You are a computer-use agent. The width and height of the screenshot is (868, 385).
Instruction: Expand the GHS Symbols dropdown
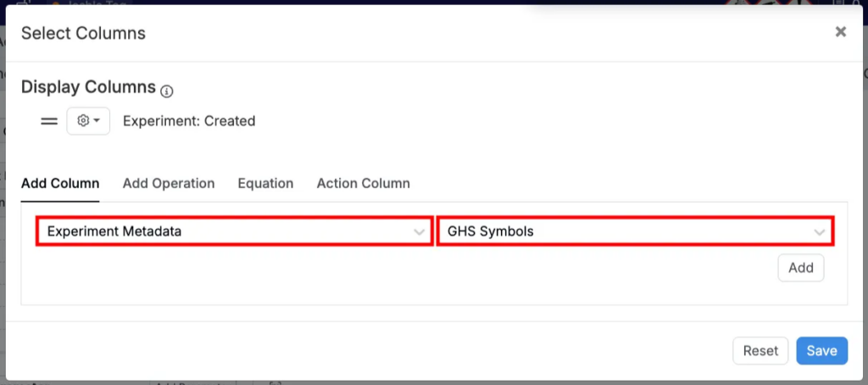[x=626, y=231]
